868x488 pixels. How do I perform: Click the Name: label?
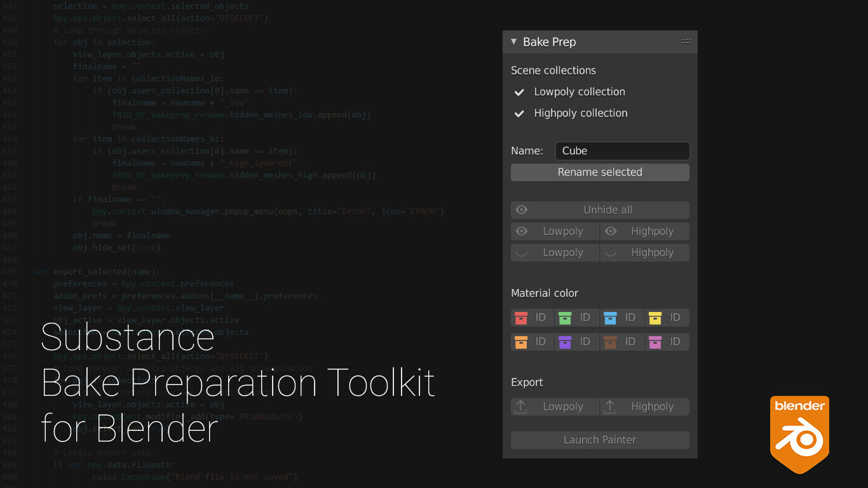(527, 151)
